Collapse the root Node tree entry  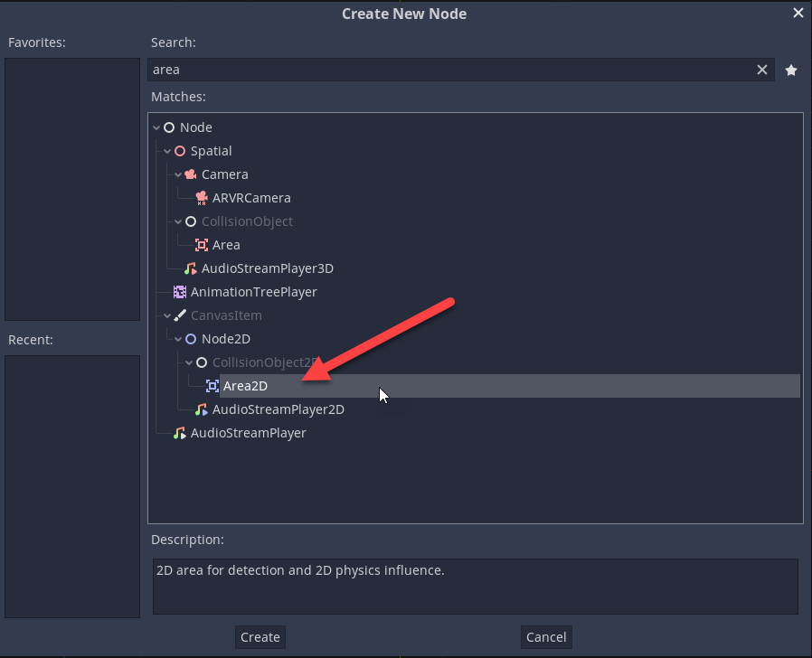pos(157,128)
